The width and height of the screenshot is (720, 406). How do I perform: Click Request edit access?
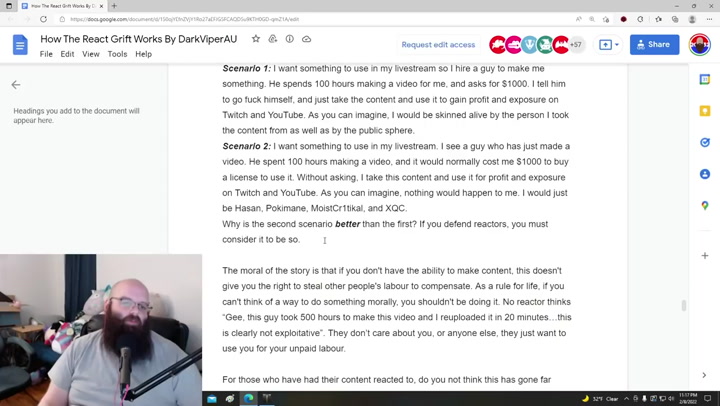point(438,45)
